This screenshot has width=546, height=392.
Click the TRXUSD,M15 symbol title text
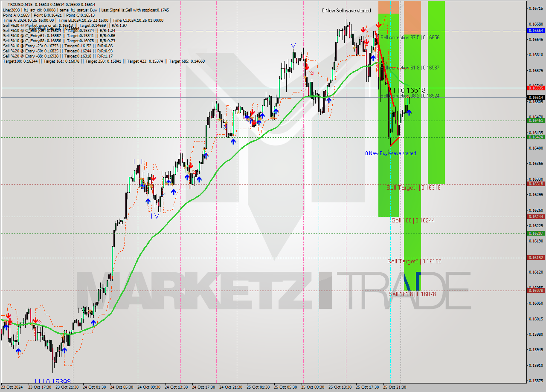[20, 4]
